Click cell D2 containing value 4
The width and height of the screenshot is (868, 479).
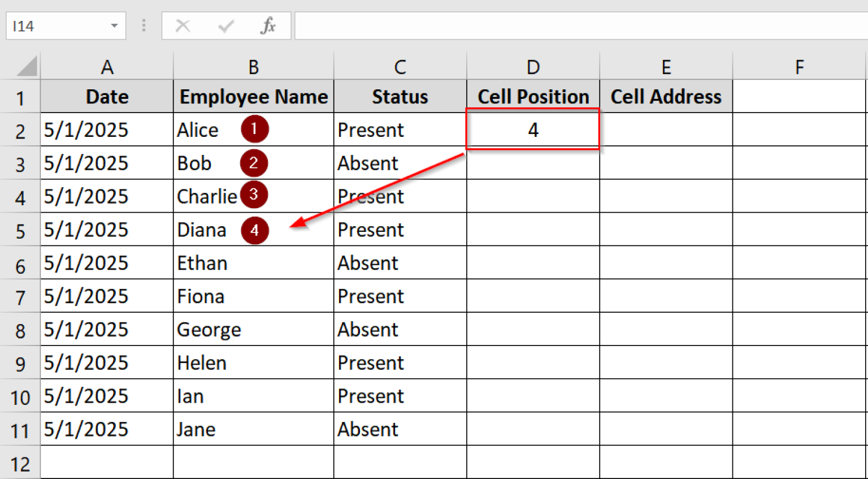[532, 130]
